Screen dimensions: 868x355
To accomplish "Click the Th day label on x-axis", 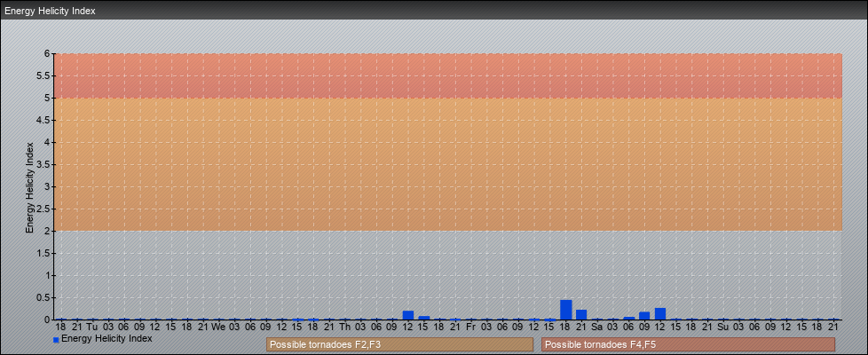I will (344, 327).
